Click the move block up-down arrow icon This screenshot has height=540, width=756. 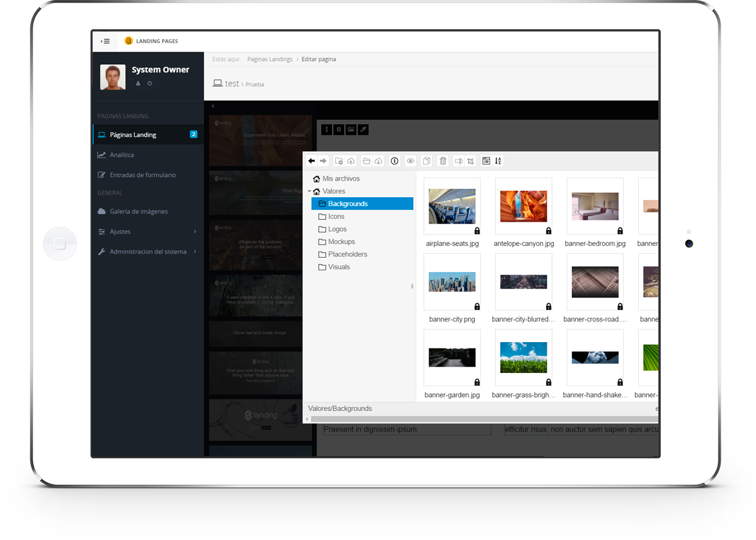pyautogui.click(x=326, y=129)
